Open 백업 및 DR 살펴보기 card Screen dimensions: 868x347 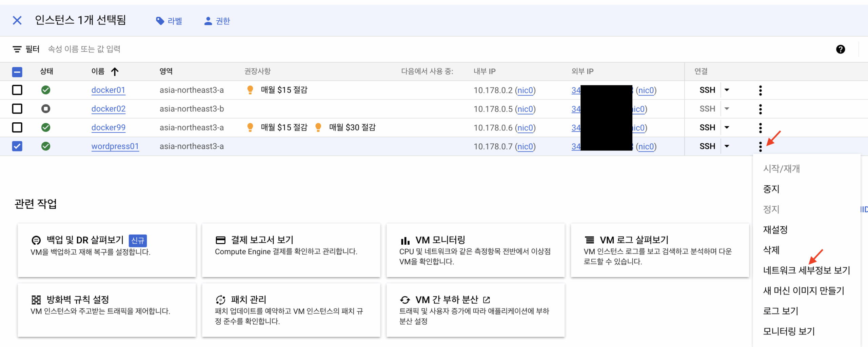click(107, 250)
